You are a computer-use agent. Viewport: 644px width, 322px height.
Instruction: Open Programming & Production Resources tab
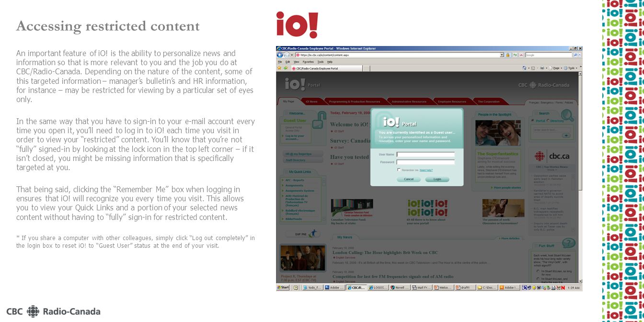(355, 102)
